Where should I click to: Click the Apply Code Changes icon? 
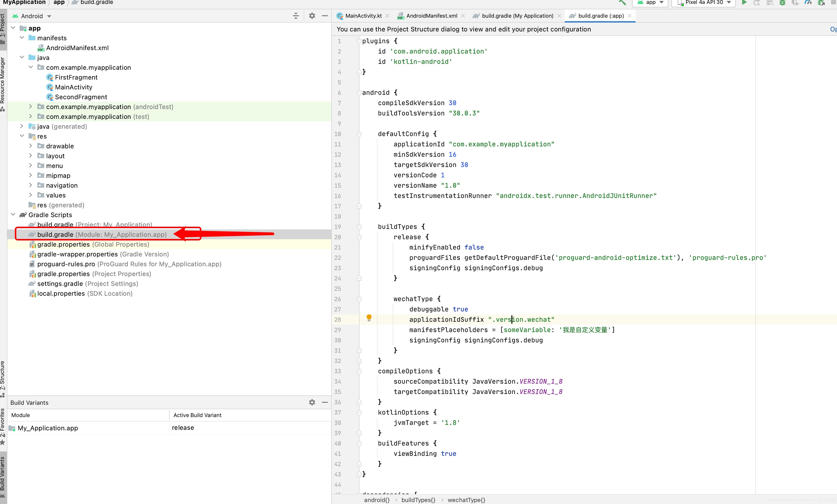pyautogui.click(x=770, y=3)
